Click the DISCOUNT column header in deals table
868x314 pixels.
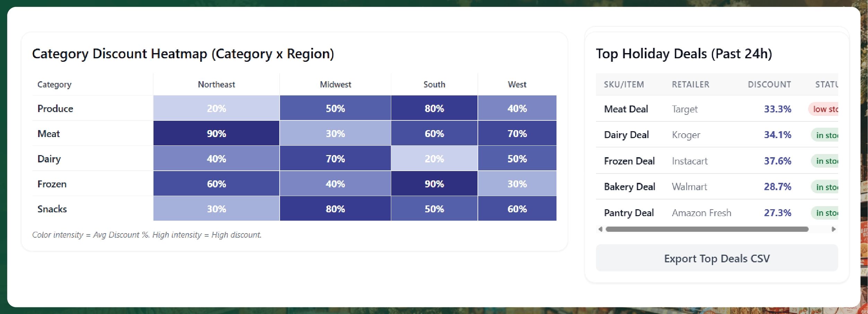pyautogui.click(x=769, y=84)
